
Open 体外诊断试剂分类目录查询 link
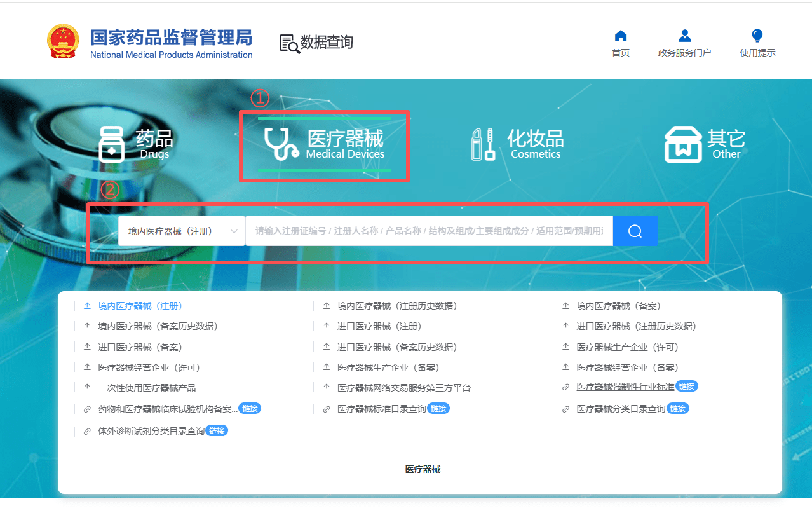[x=151, y=431]
